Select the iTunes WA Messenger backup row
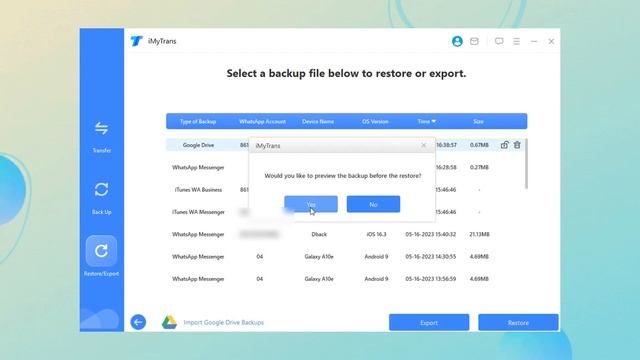This screenshot has height=360, width=640. coord(345,212)
